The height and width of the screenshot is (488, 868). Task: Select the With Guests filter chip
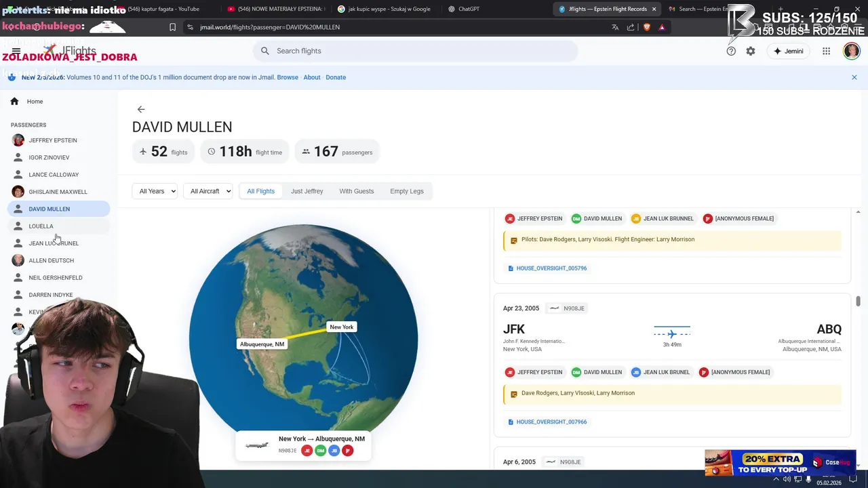pos(357,191)
